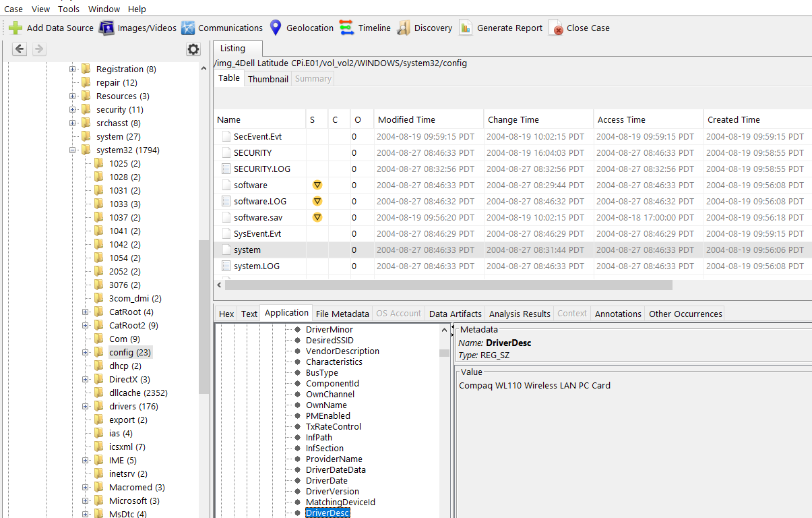Open Geolocation pin icon
This screenshot has width=812, height=518.
[275, 28]
